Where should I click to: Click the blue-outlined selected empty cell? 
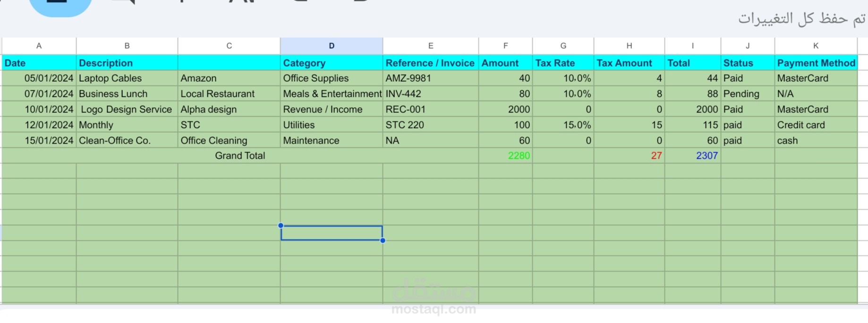click(332, 233)
